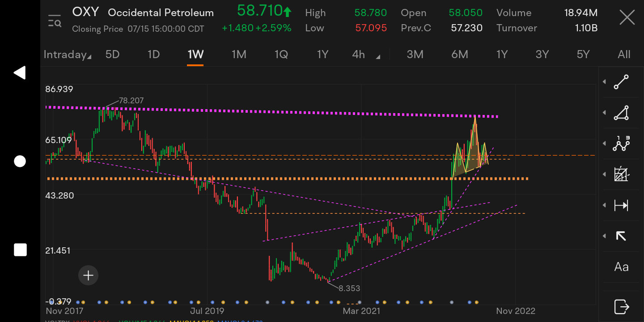Switch to the 5D chart tab
The height and width of the screenshot is (322, 644).
pos(112,55)
